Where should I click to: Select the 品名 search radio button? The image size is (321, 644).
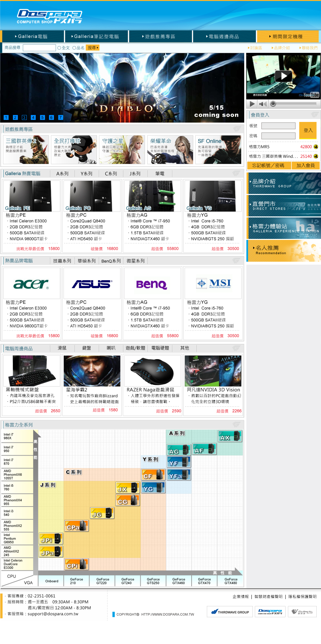click(x=74, y=48)
